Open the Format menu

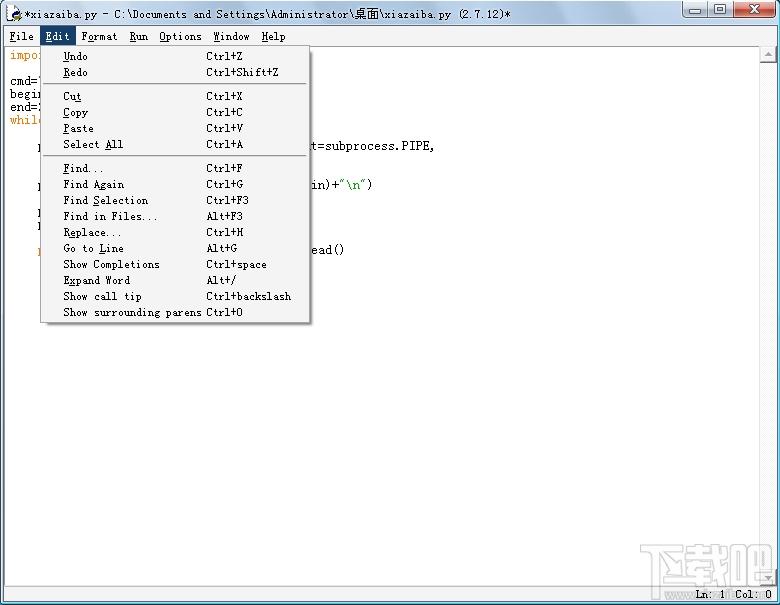[99, 36]
